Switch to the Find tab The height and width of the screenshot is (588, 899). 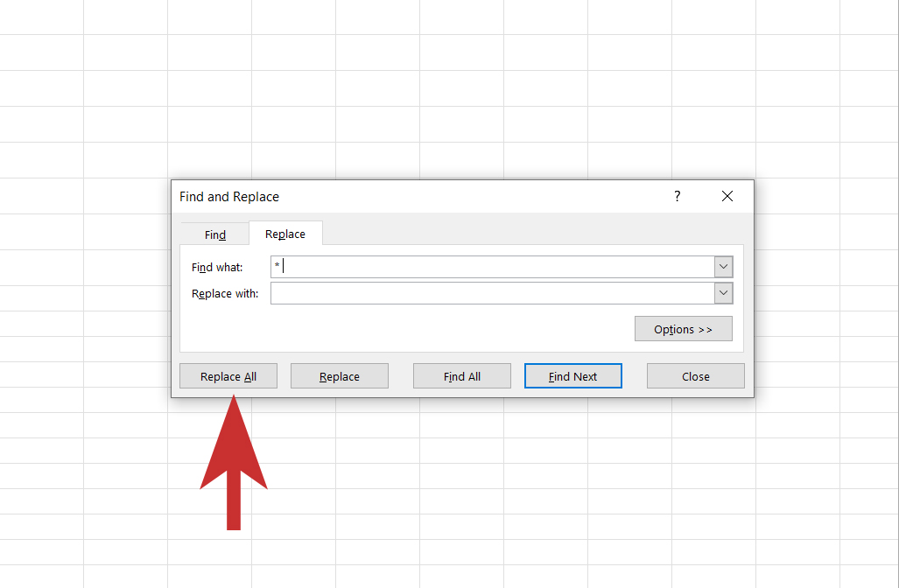tap(215, 234)
